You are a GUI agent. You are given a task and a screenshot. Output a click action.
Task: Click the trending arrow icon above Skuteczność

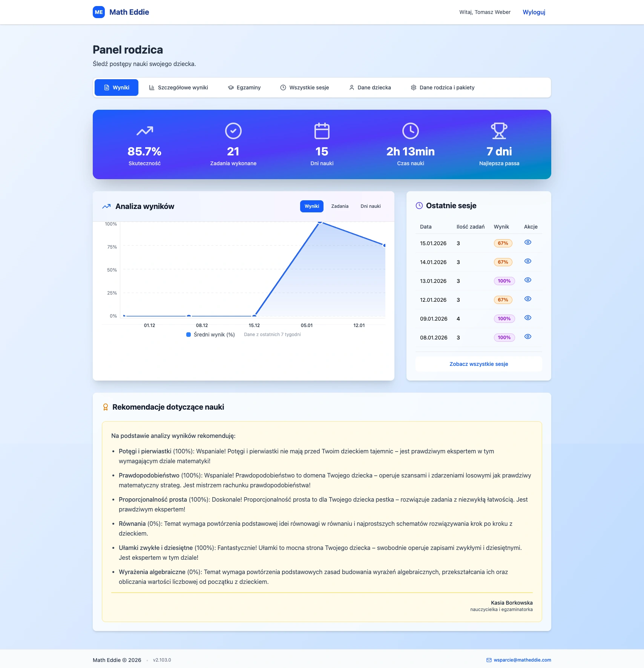pos(145,131)
